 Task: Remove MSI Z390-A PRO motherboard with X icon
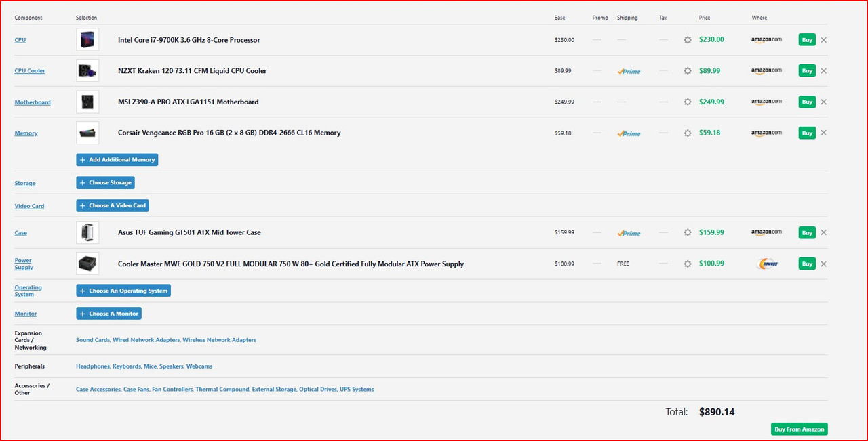click(823, 102)
